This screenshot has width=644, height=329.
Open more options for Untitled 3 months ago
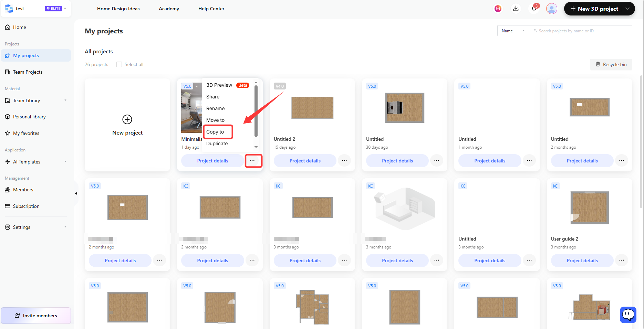(529, 261)
